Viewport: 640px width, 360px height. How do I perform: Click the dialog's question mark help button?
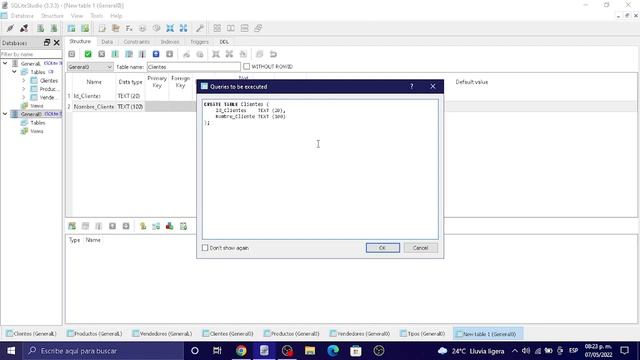[x=411, y=87]
